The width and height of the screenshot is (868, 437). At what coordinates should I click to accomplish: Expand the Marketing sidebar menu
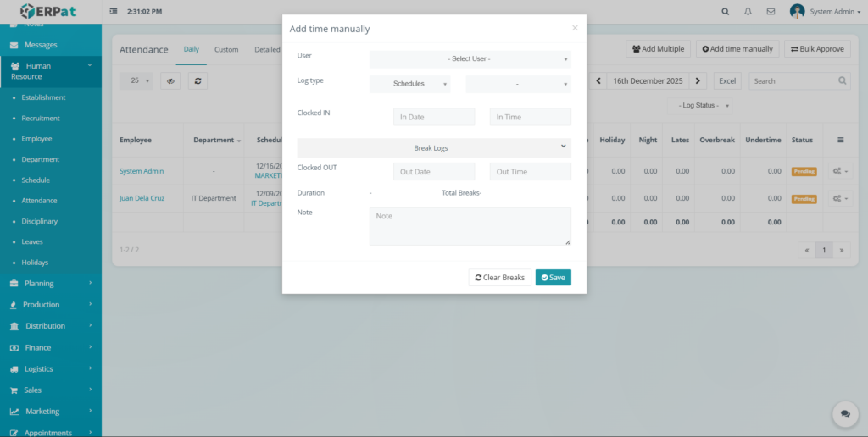coord(50,412)
